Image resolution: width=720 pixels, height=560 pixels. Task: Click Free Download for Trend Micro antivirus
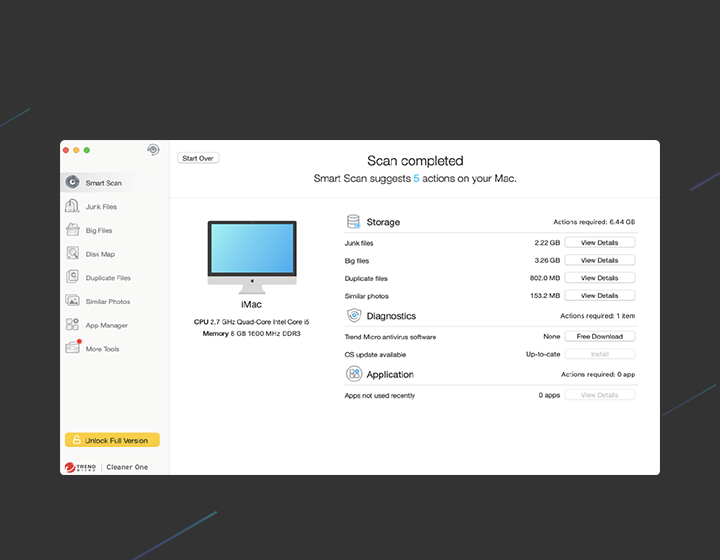pos(599,337)
